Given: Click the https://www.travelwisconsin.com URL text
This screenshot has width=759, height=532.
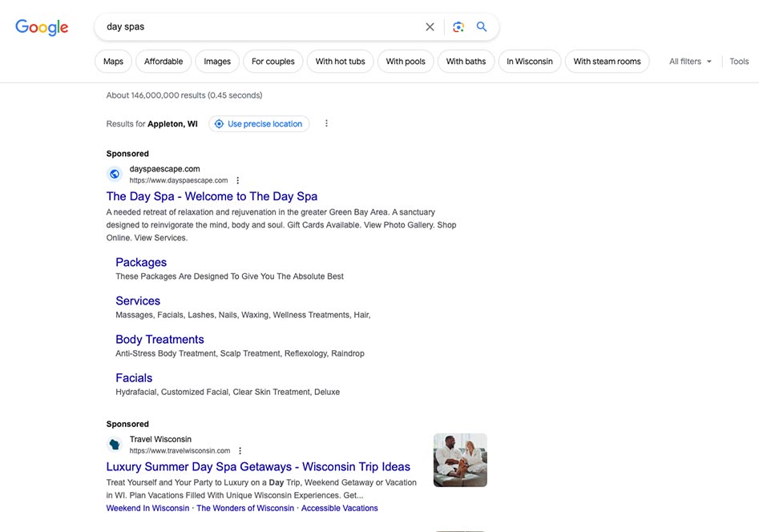Looking at the screenshot, I should (180, 450).
